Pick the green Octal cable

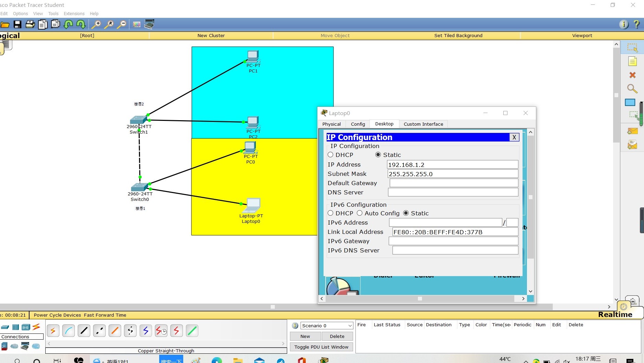192,331
